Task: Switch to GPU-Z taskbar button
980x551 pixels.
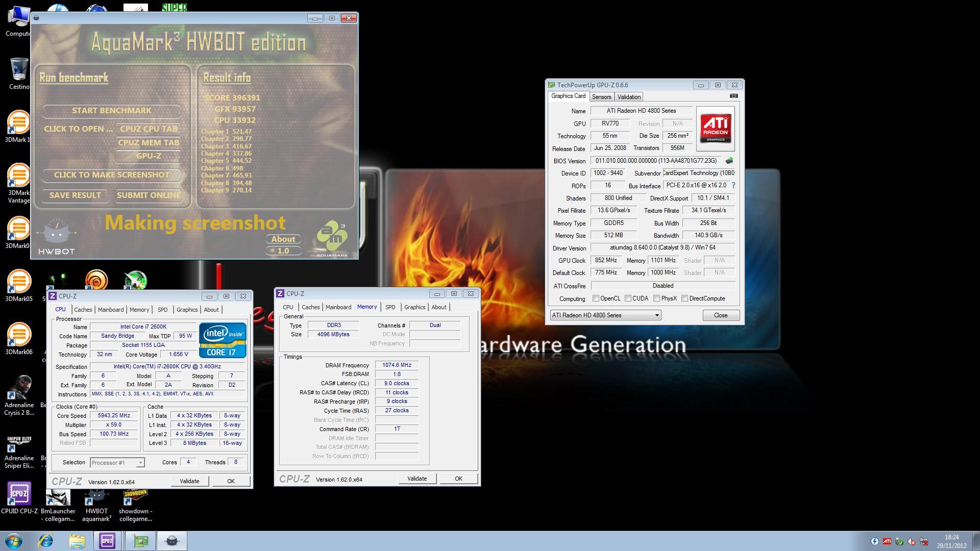Action: click(140, 541)
